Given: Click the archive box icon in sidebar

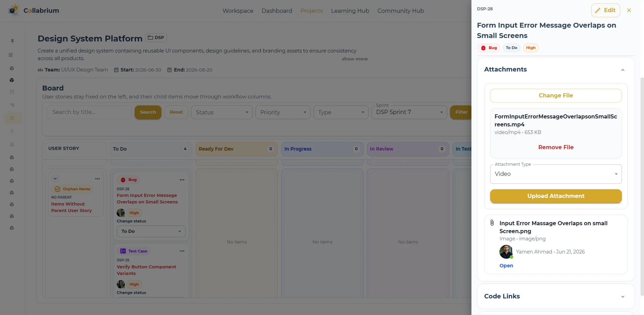Looking at the screenshot, I should [12, 92].
